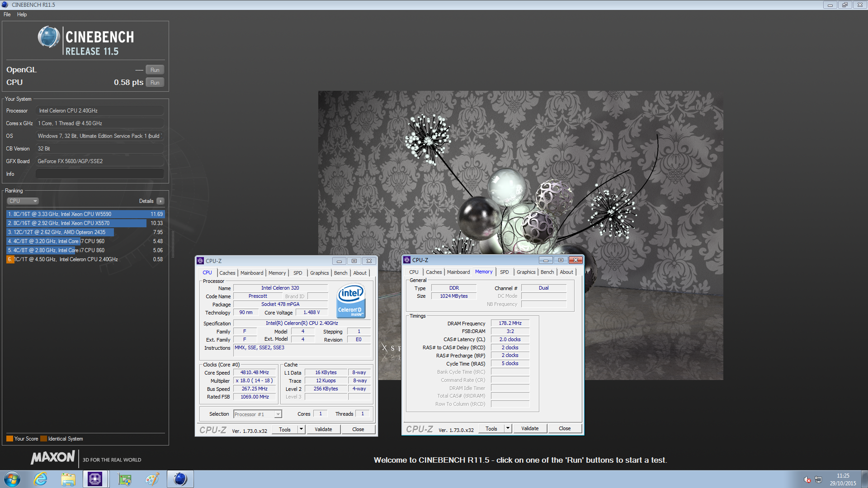Click Validate in left CPU-Z window
Screen dimensions: 868x488
click(x=323, y=429)
